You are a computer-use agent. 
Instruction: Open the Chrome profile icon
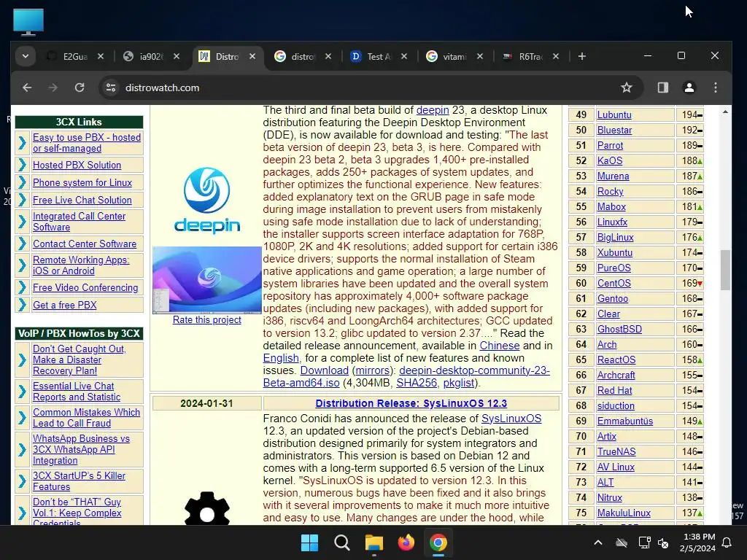pos(689,87)
